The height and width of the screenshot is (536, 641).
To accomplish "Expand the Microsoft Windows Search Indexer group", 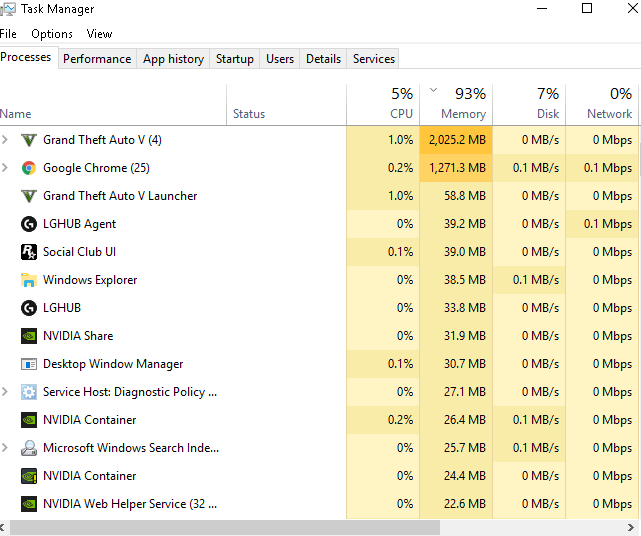I will pyautogui.click(x=6, y=448).
